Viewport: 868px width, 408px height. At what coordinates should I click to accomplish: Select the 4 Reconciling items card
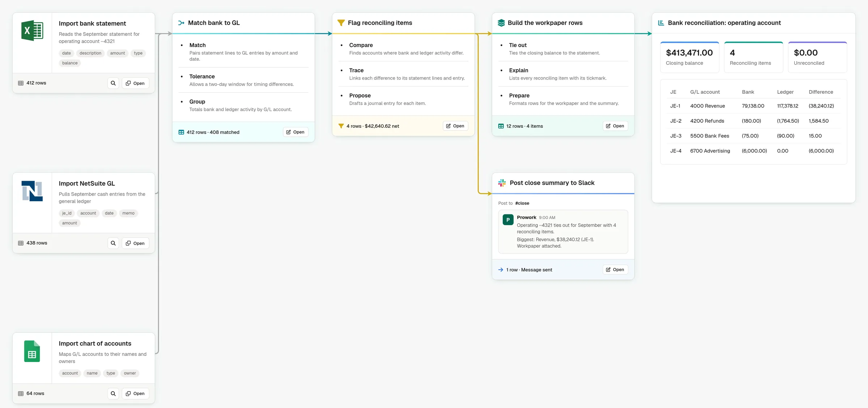pyautogui.click(x=754, y=57)
